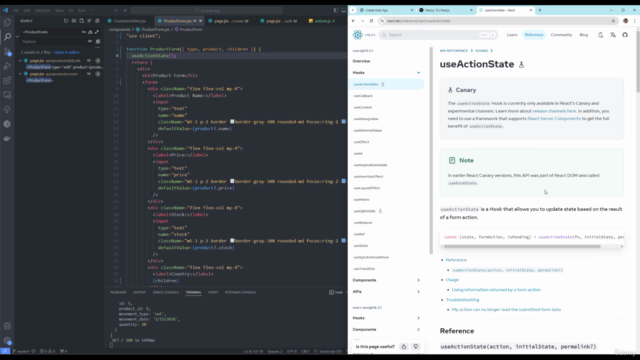Expand the Components section under react sidebar

[418, 280]
